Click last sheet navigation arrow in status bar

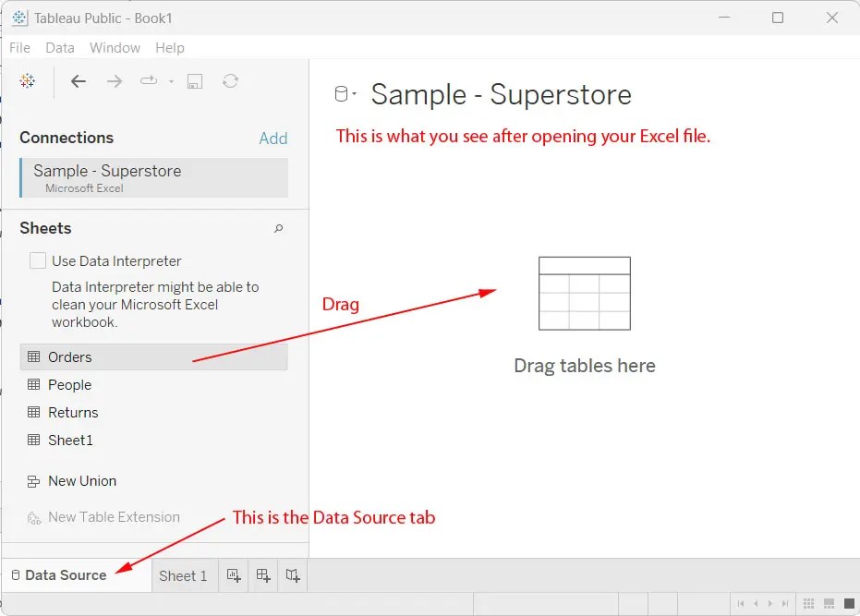[785, 603]
